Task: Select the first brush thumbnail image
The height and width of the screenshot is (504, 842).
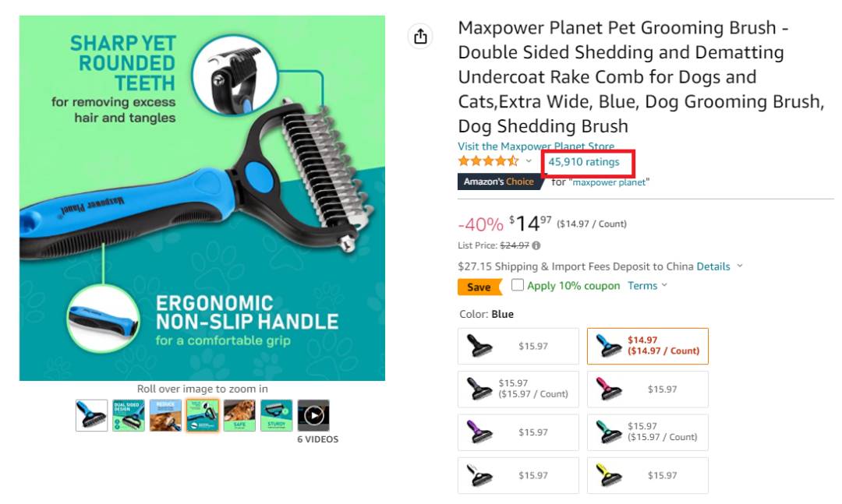Action: [91, 415]
